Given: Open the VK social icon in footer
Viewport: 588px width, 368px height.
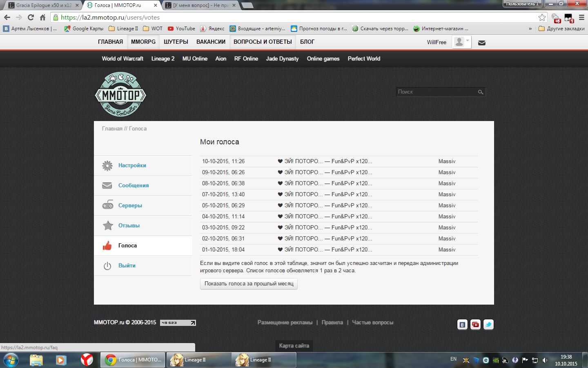Looking at the screenshot, I should coord(462,325).
